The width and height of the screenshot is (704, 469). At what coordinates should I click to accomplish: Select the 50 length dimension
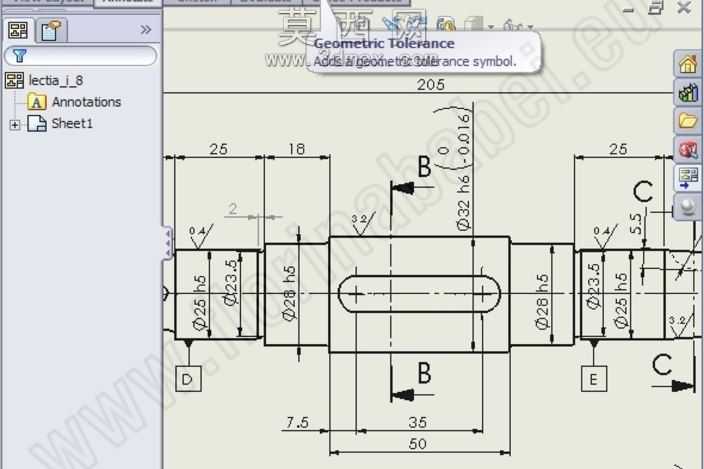coord(418,444)
